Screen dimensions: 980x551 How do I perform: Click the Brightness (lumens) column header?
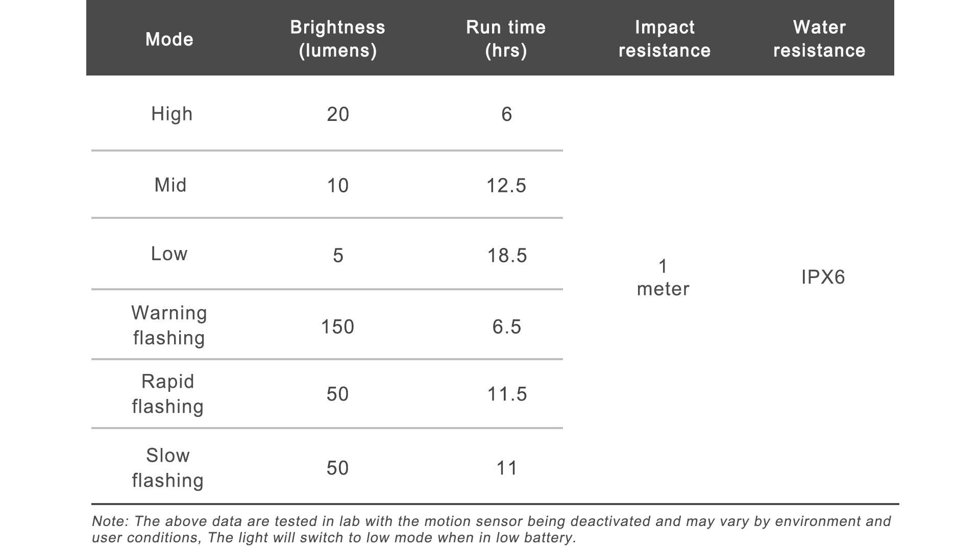pos(337,39)
